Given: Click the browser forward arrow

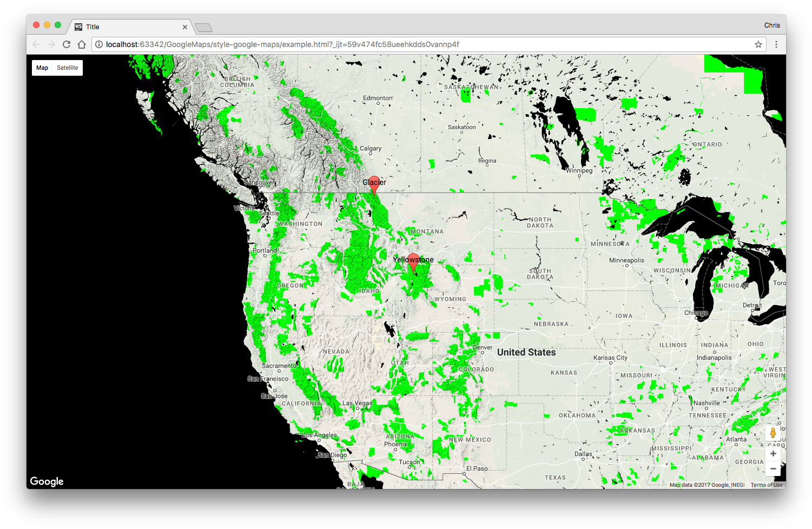Looking at the screenshot, I should click(x=51, y=44).
